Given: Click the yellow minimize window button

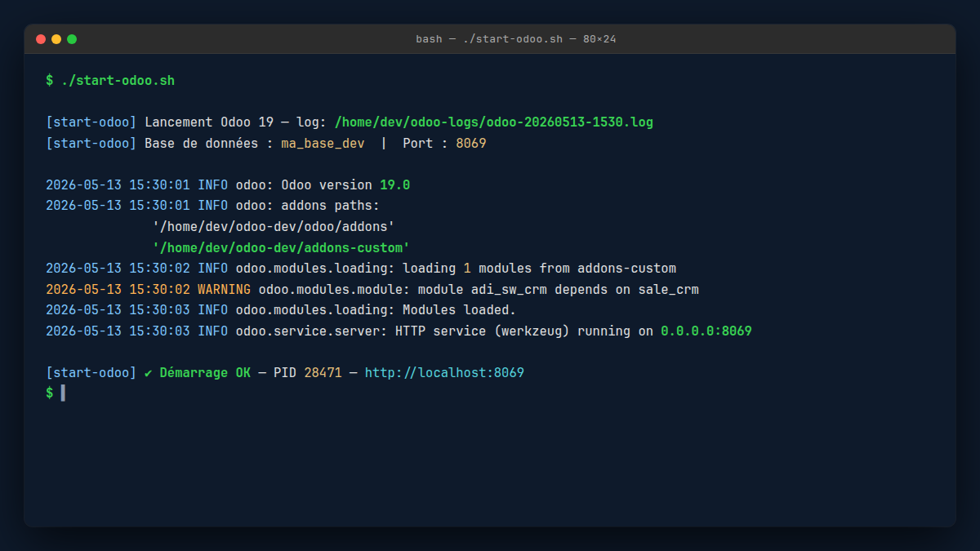Looking at the screenshot, I should [x=56, y=39].
